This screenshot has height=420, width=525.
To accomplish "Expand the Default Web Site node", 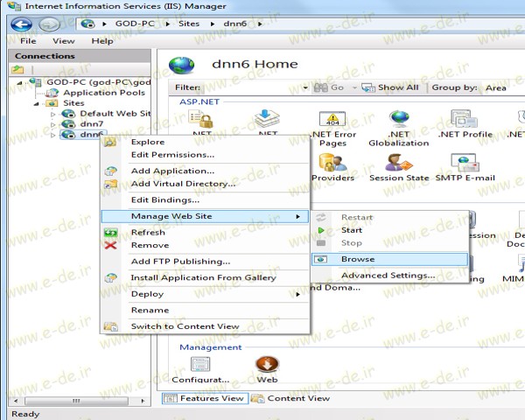I will pos(52,115).
